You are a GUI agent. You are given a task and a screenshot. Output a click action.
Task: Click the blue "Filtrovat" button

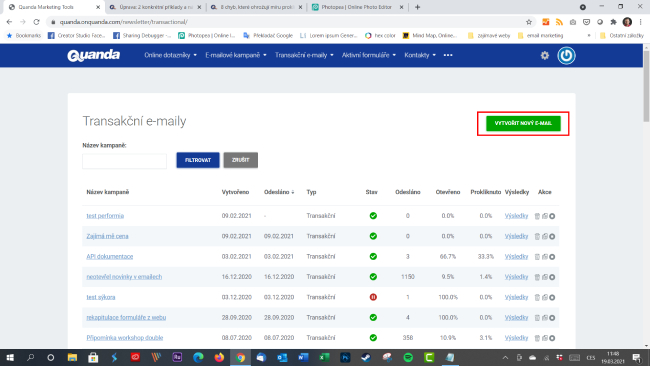click(x=198, y=160)
